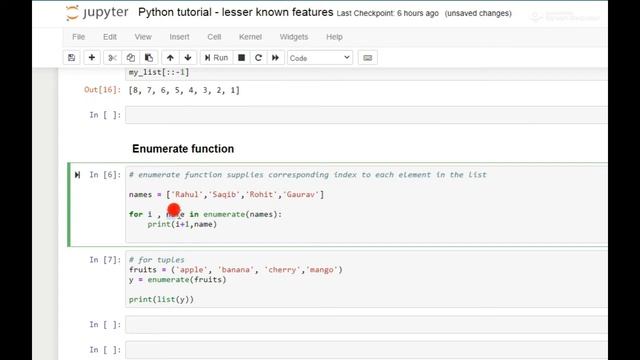Restart the kernel icon

tap(258, 58)
